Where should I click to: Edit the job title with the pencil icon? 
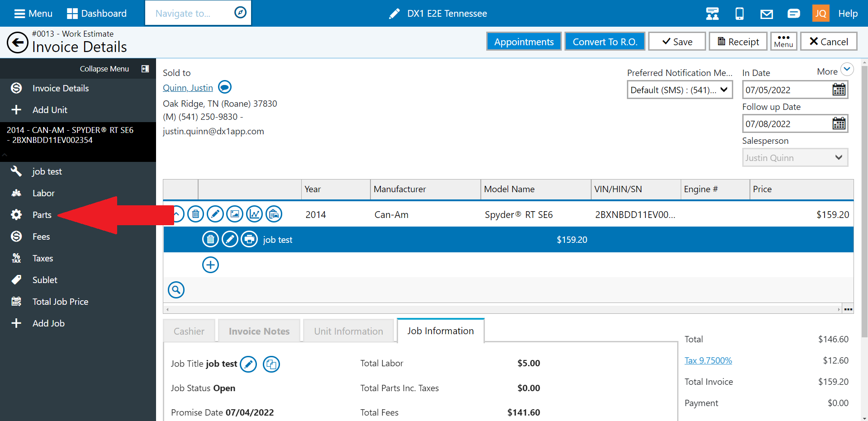click(248, 364)
